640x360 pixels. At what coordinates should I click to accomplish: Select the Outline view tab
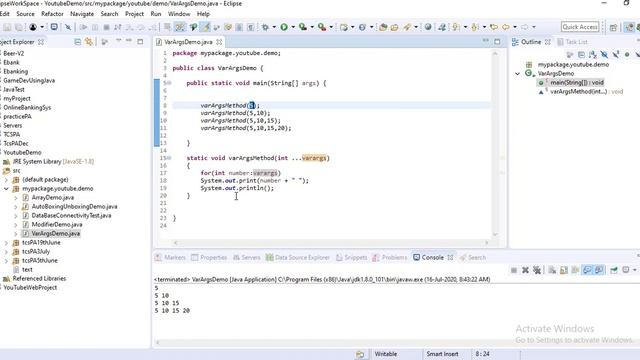(531, 42)
